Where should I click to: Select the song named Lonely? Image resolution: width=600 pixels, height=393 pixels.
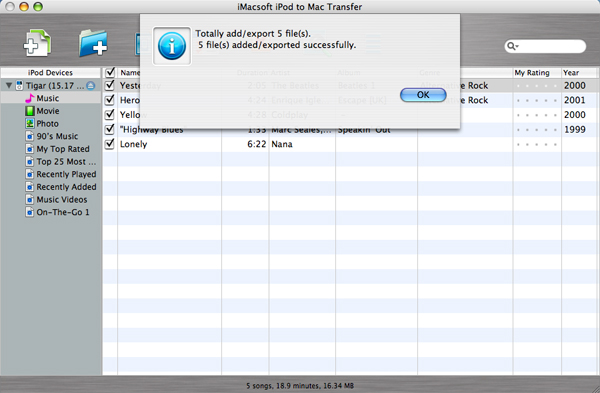[x=134, y=144]
